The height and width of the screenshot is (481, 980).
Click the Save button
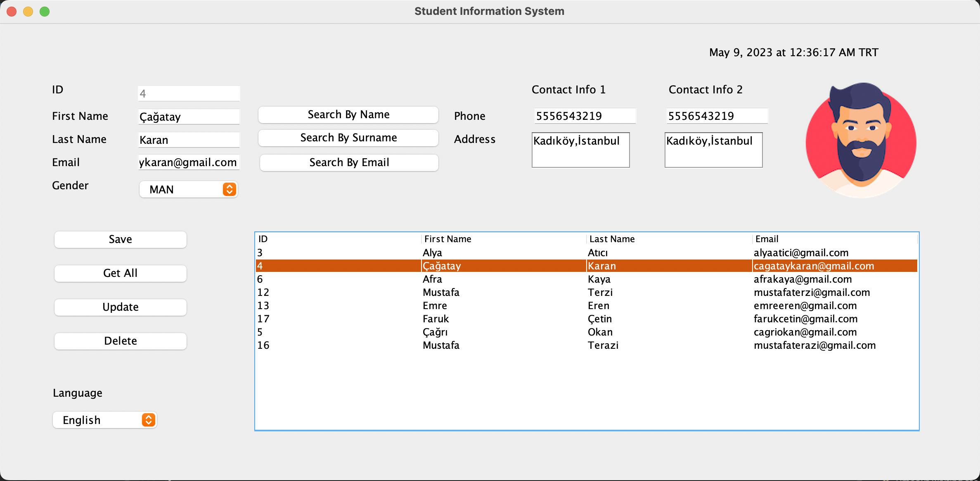tap(120, 239)
